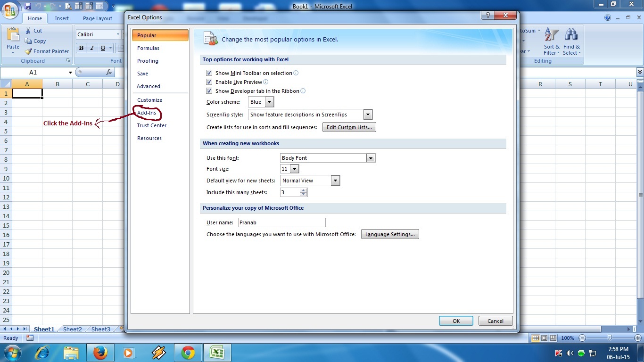Click the Edit Custom Lists button

pyautogui.click(x=349, y=127)
